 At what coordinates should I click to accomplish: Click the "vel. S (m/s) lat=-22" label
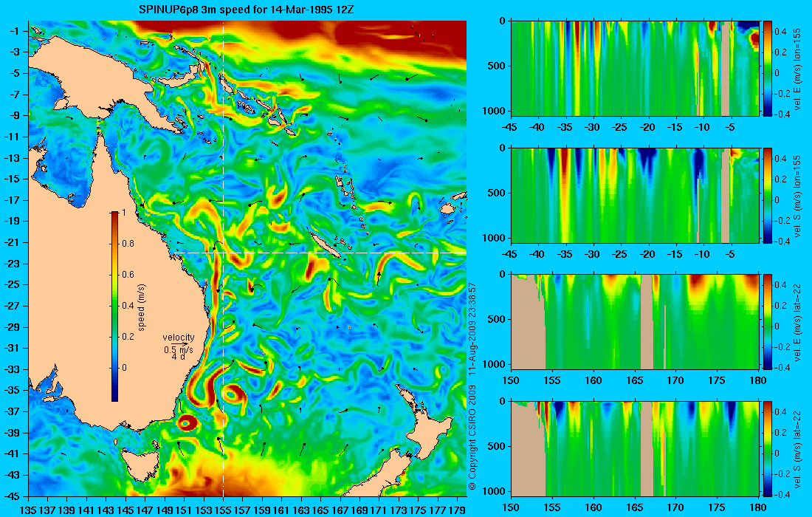(798, 449)
